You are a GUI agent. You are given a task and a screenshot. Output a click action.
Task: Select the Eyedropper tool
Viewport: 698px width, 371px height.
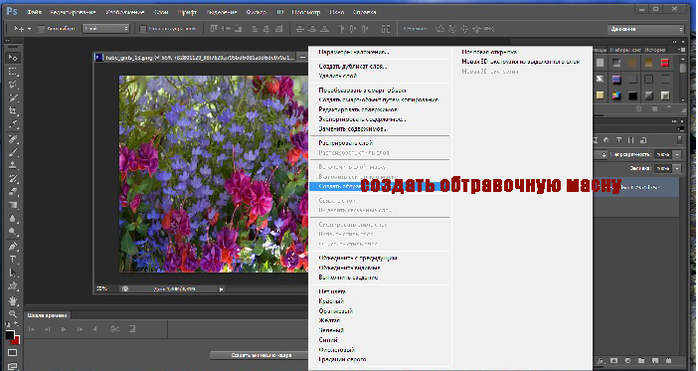pyautogui.click(x=12, y=124)
